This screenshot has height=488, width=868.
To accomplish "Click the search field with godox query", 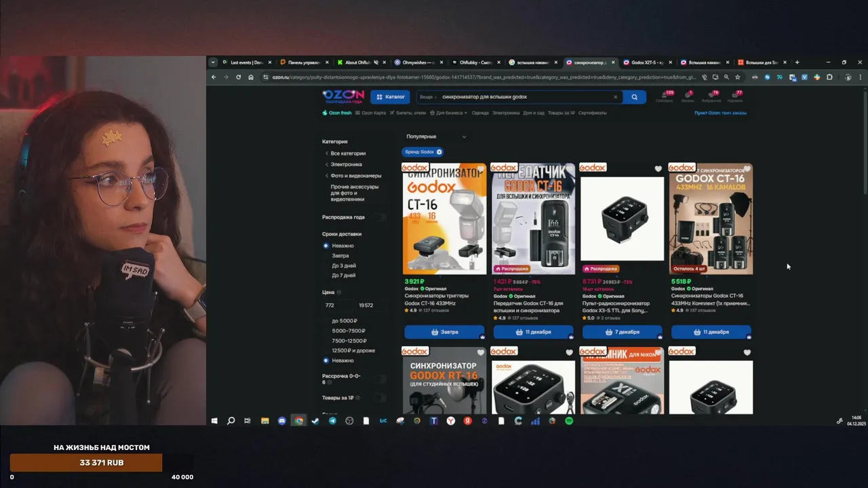I will (519, 97).
